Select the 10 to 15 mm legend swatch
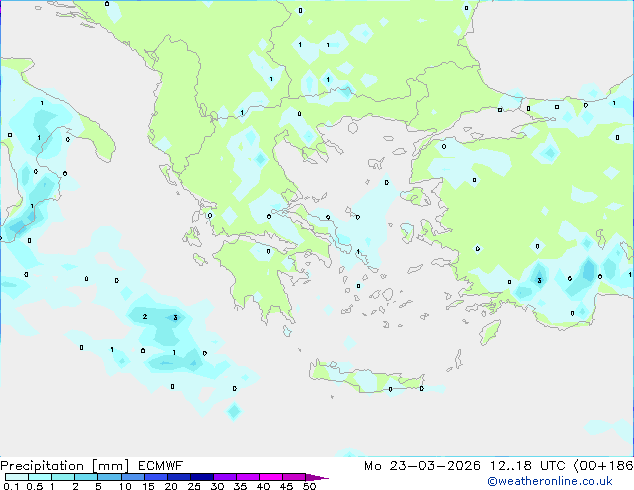634x490 pixels. coord(133,477)
